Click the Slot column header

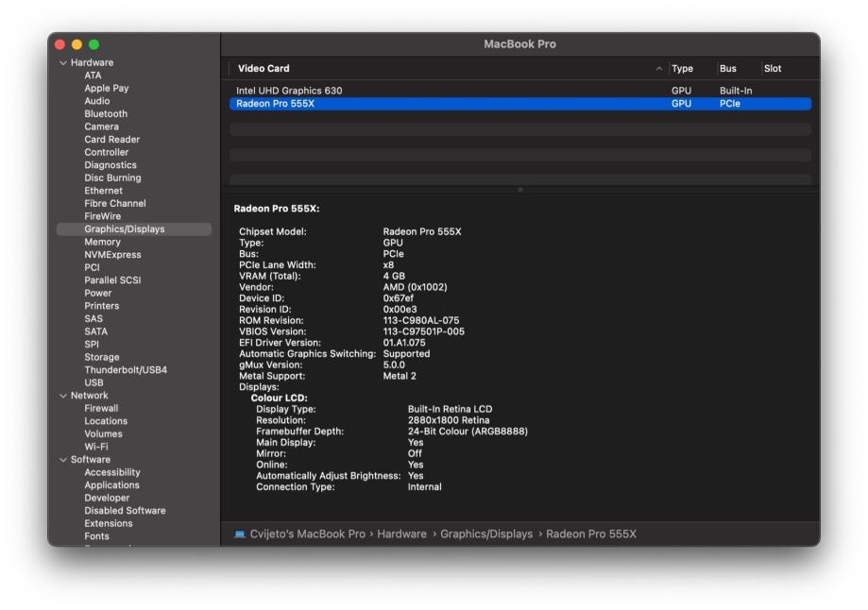coord(773,69)
